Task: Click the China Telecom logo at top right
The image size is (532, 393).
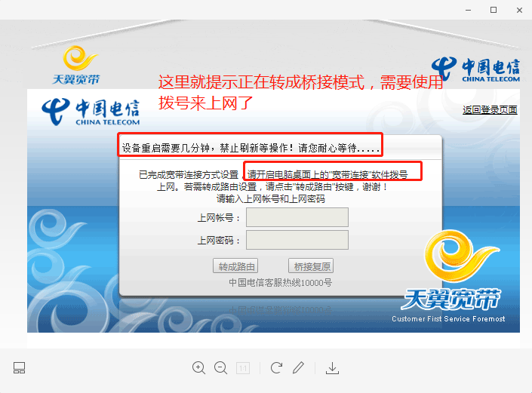Action: (x=475, y=70)
